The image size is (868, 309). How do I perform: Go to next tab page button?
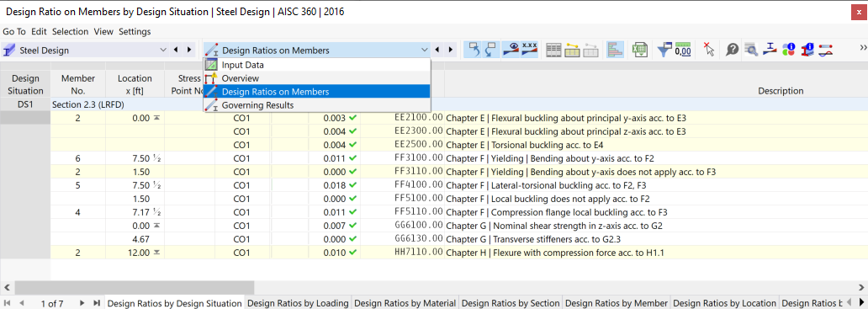coord(82,303)
